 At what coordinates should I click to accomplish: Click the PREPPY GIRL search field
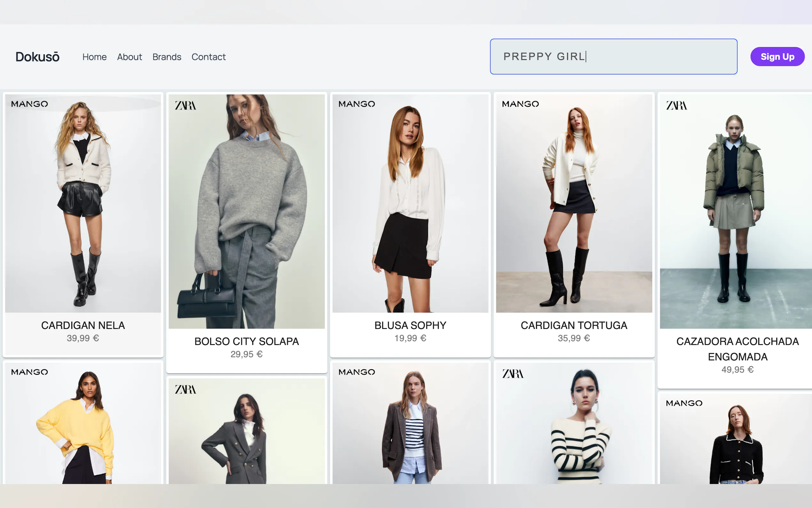[613, 56]
